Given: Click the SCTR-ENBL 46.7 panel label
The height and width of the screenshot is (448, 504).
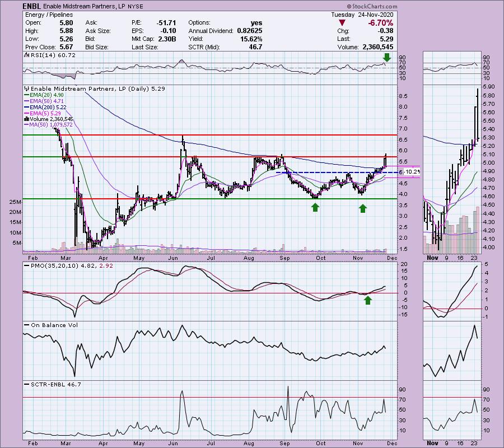Looking at the screenshot, I should point(56,384).
